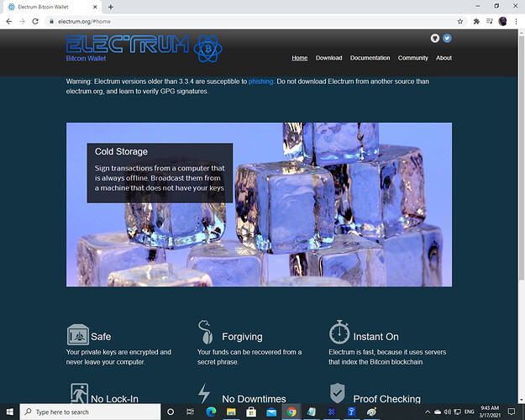Click the No Downtimes lightning icon
This screenshot has width=525, height=420.
pos(204,393)
